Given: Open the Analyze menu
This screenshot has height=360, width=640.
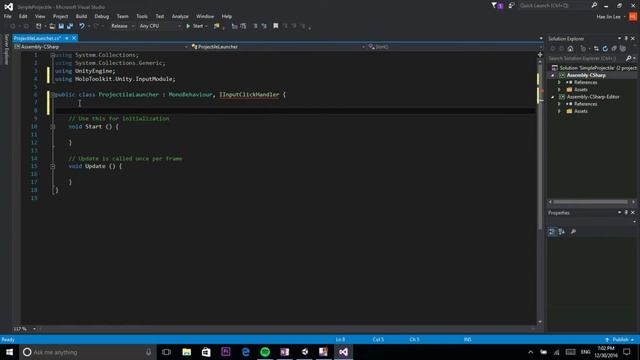Looking at the screenshot, I should [x=180, y=16].
